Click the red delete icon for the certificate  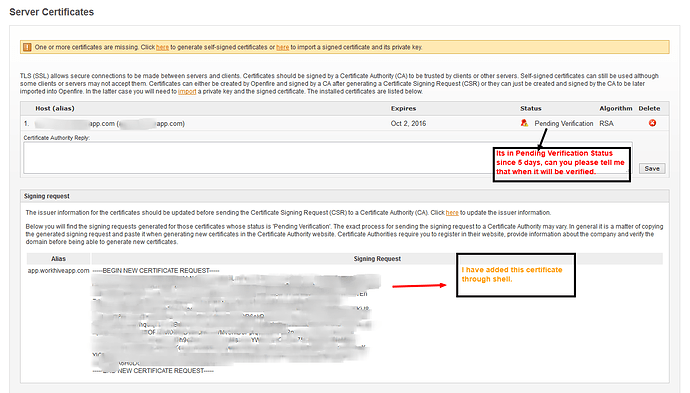[652, 123]
